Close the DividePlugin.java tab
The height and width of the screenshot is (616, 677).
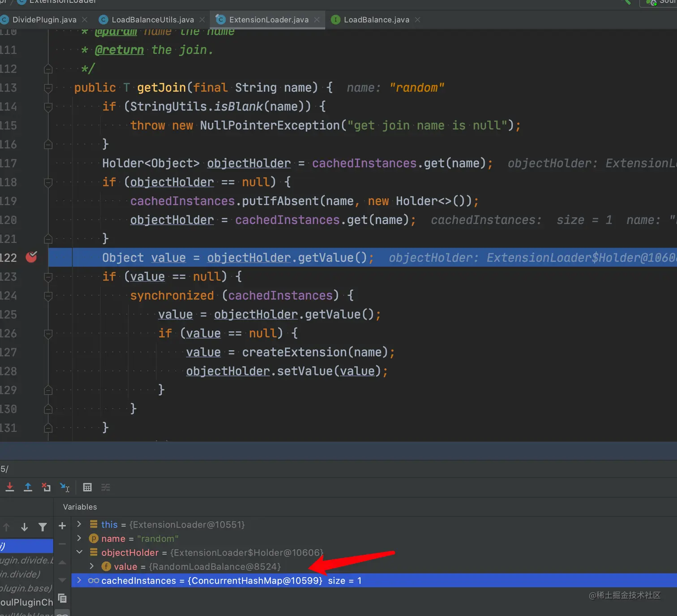[x=85, y=20]
